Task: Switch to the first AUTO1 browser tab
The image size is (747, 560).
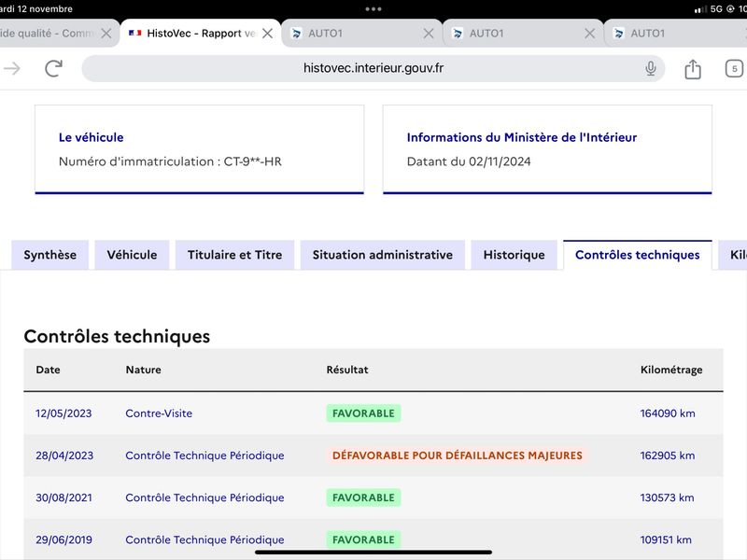Action: tap(362, 34)
